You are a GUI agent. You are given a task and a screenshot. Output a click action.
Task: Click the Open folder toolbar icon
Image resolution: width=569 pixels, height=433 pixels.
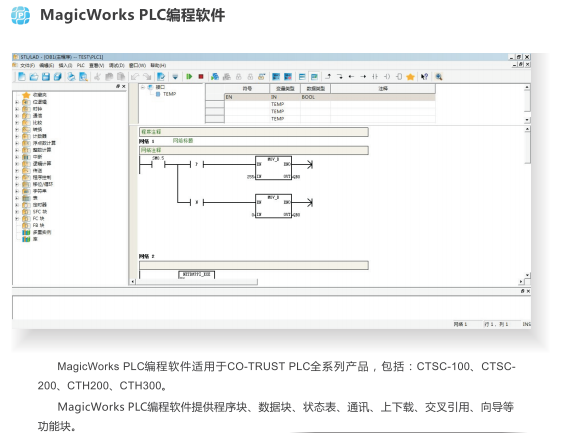click(34, 77)
